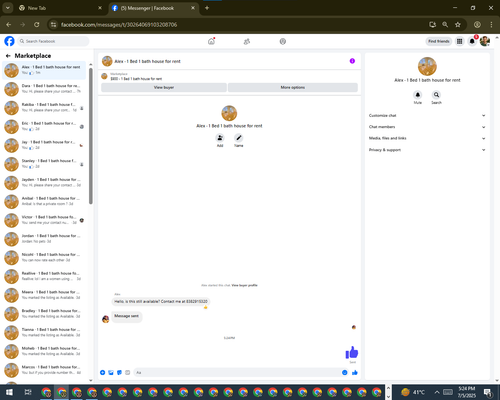Click the browser address bar URL
This screenshot has width=500, height=400.
(119, 25)
